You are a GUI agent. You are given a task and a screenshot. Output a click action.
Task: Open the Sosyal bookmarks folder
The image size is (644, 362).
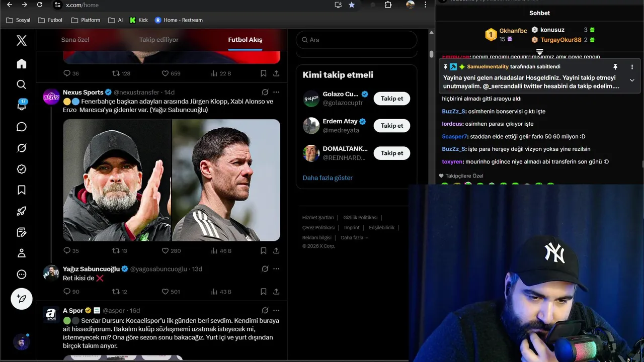(x=18, y=20)
